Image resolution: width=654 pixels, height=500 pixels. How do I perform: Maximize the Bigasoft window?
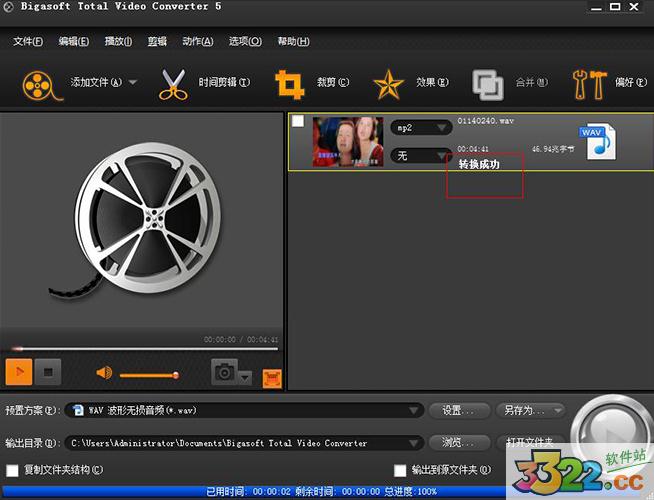[x=615, y=7]
